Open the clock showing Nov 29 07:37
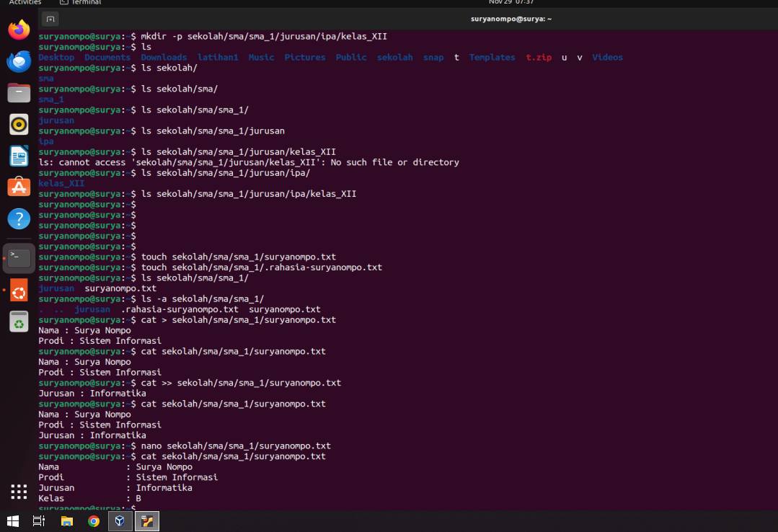Viewport: 778px width, 532px height. click(x=511, y=2)
